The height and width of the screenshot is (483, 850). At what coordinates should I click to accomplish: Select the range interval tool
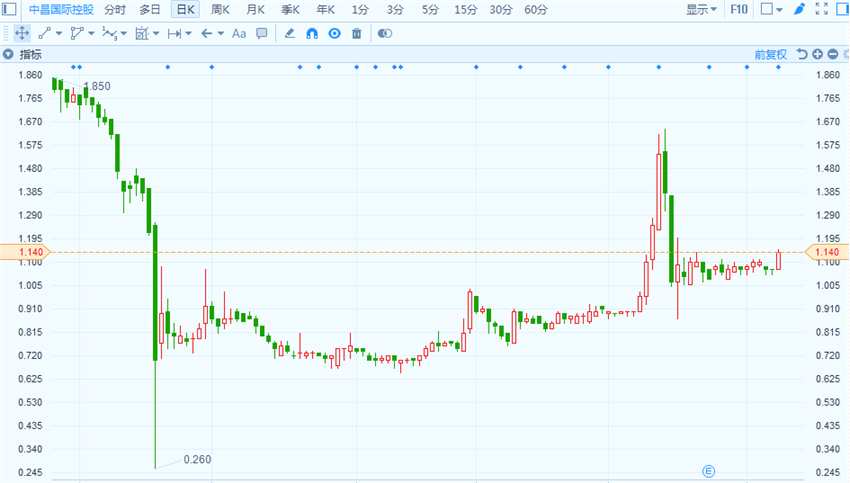[x=174, y=34]
